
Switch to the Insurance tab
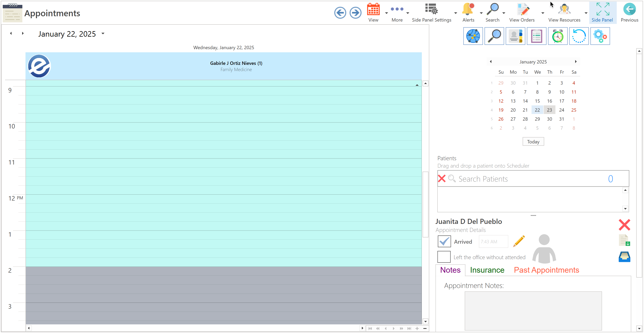(x=487, y=270)
